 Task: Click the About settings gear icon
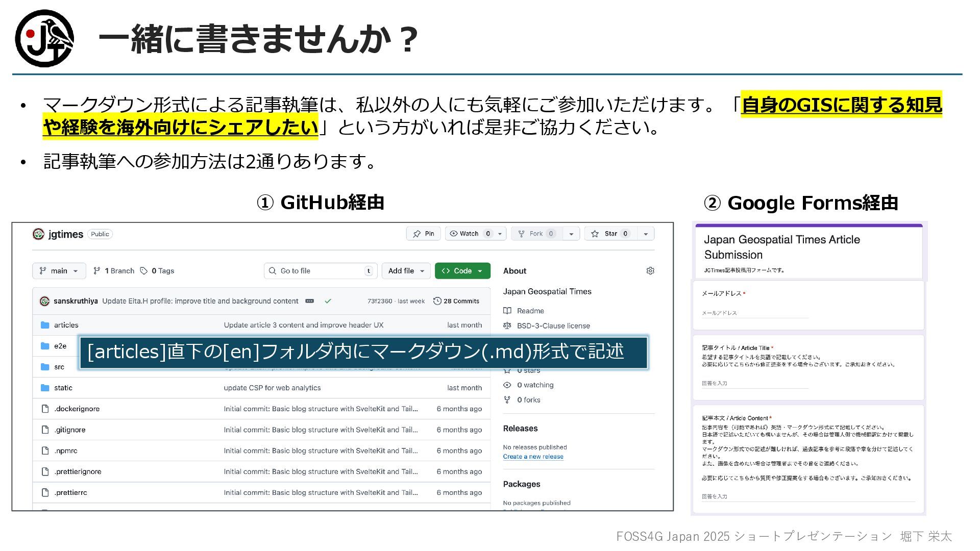pyautogui.click(x=650, y=271)
